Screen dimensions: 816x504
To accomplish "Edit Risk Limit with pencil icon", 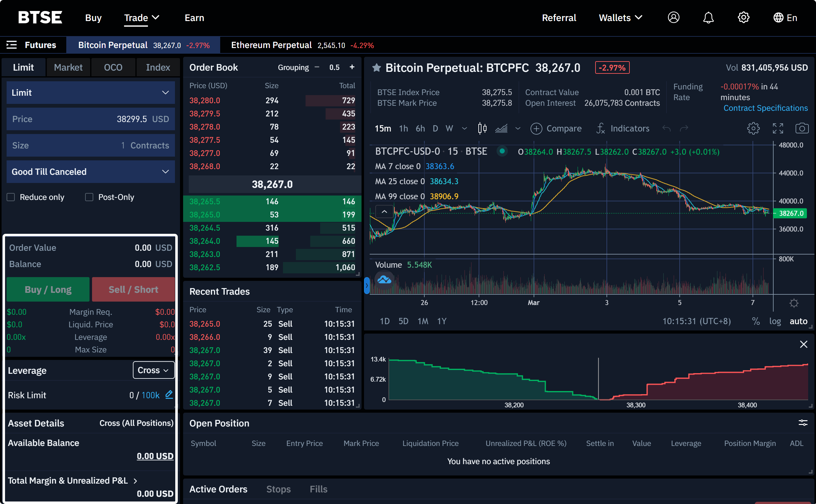I will [169, 395].
